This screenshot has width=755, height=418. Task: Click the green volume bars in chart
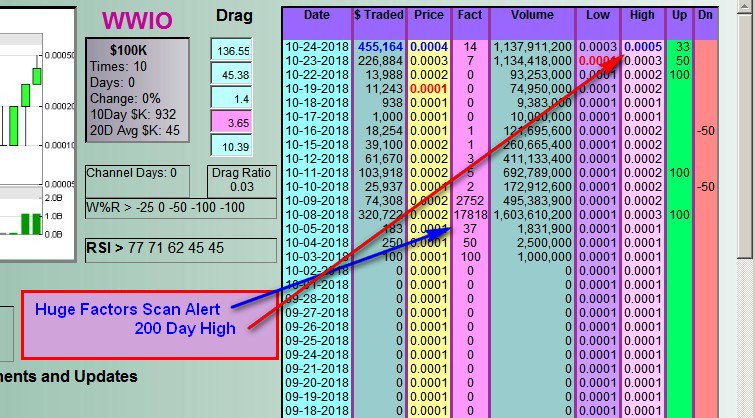32,224
